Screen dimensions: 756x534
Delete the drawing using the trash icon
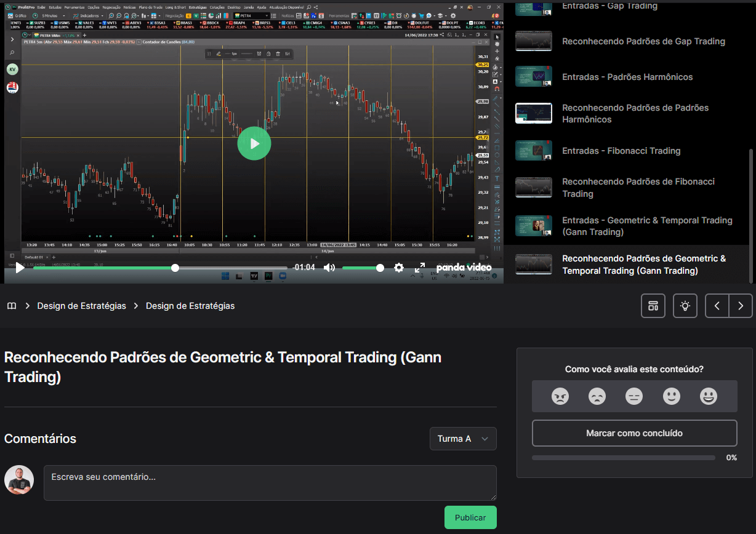click(278, 54)
